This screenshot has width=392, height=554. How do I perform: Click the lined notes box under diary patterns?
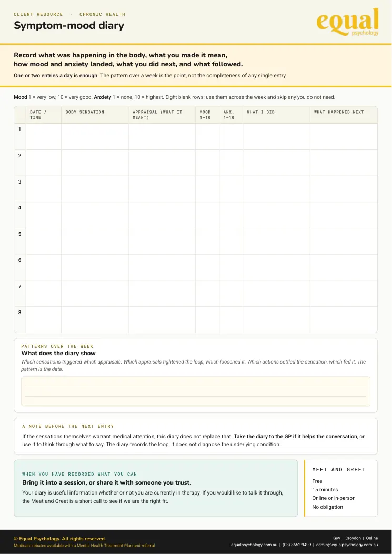[x=195, y=391]
